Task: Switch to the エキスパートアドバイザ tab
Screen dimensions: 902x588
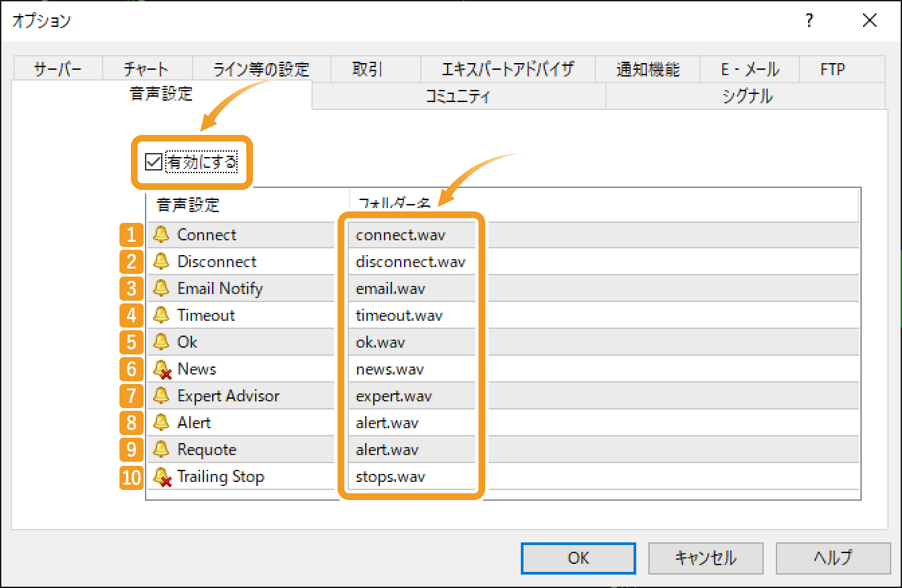Action: pyautogui.click(x=507, y=68)
